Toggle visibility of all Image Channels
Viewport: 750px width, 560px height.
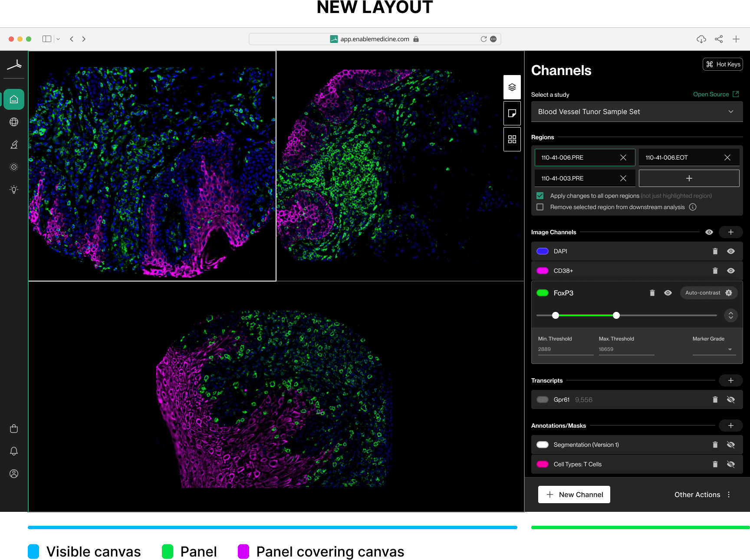(x=709, y=232)
